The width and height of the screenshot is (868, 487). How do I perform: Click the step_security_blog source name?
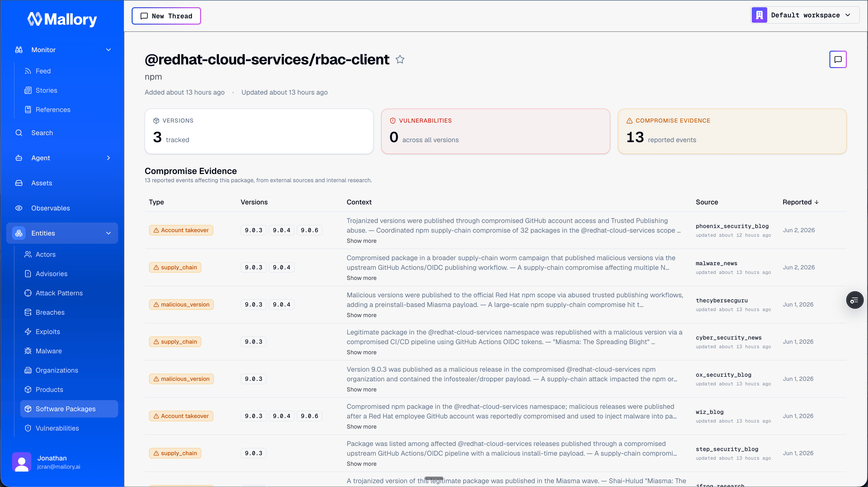click(x=727, y=449)
